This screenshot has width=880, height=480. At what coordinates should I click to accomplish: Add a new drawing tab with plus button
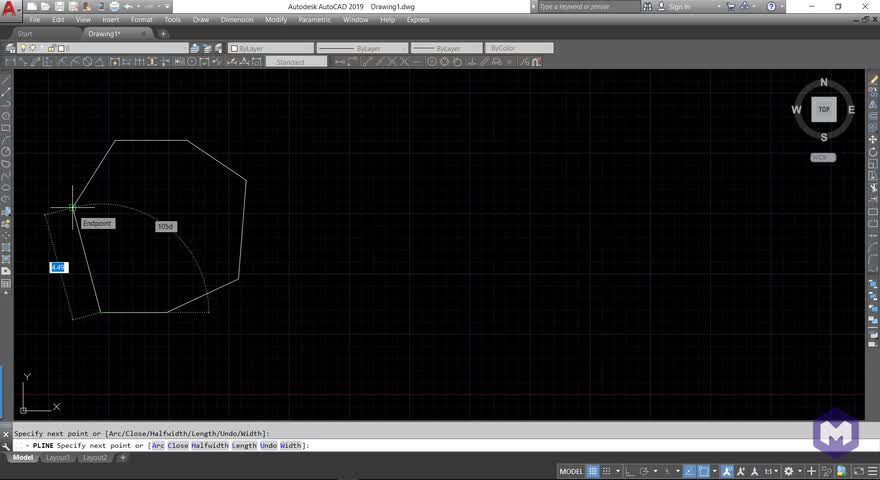[163, 34]
